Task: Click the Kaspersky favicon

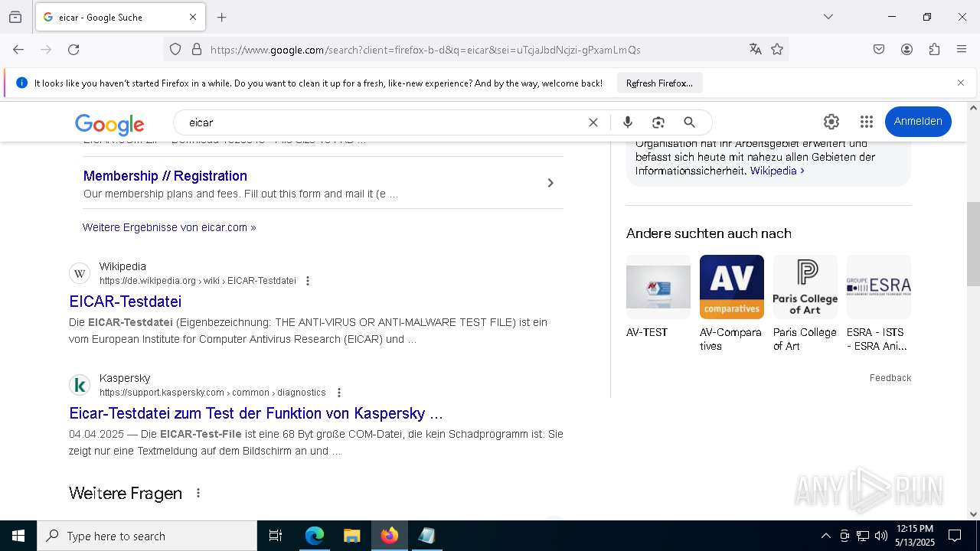Action: [x=80, y=385]
